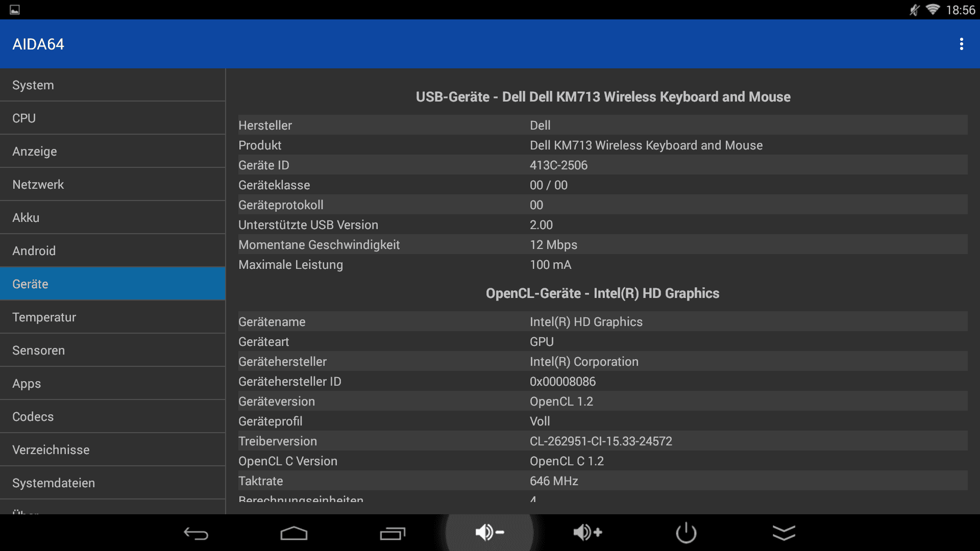Viewport: 980px width, 551px height.
Task: Lower volume with the speaker minus icon
Action: coord(489,533)
